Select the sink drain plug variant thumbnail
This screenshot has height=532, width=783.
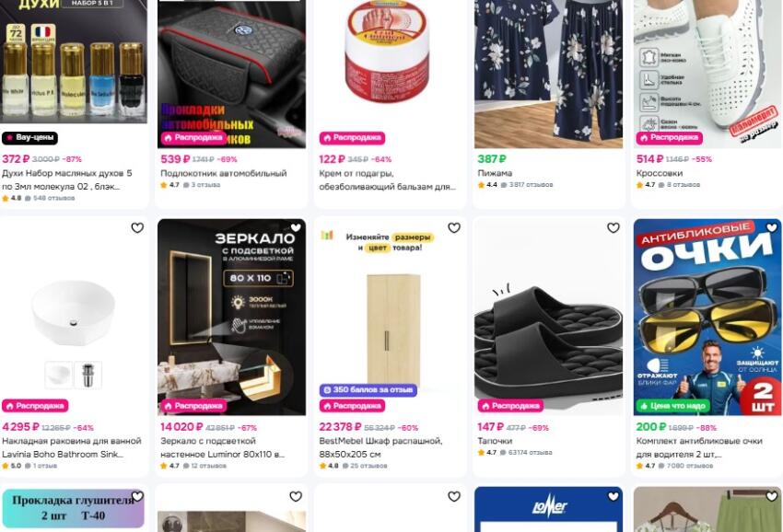[88, 375]
